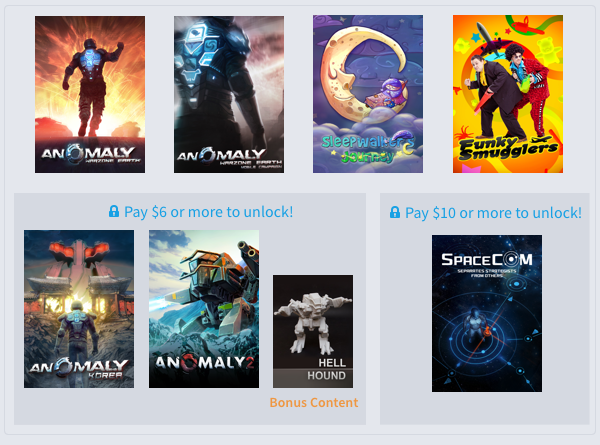Select the Anomaly Warzone Earth Mobile Campaign cover
Image resolution: width=600 pixels, height=445 pixels.
pos(229,94)
